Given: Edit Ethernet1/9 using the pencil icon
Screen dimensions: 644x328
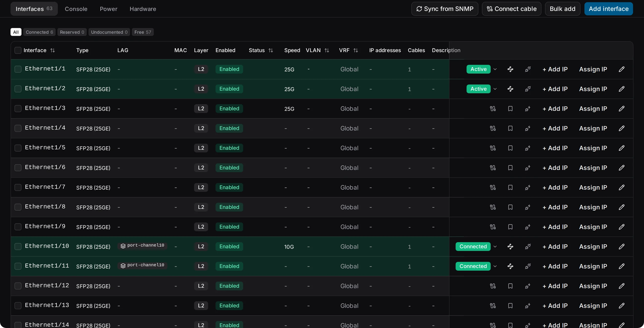Looking at the screenshot, I should click(x=621, y=227).
